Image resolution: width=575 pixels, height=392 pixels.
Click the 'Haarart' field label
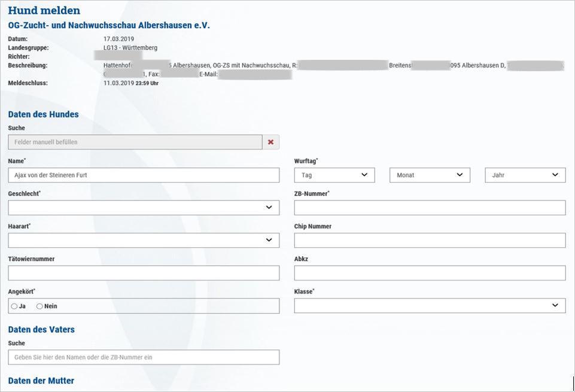point(19,226)
